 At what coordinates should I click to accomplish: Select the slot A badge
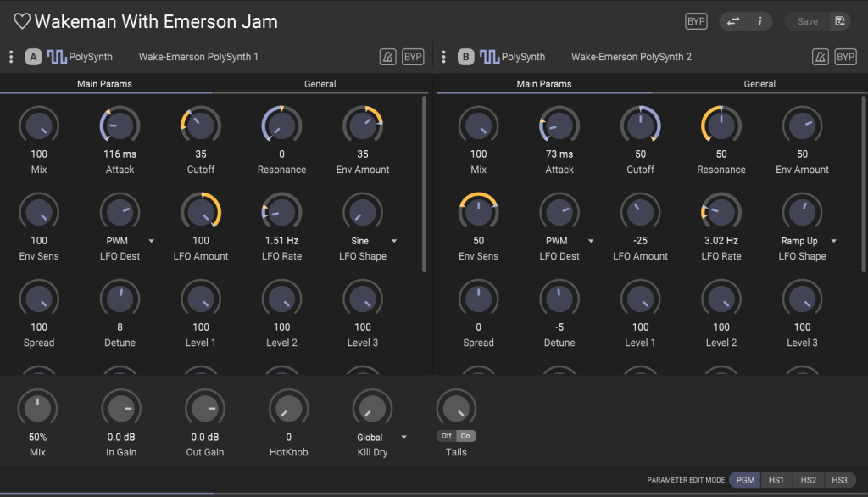point(33,57)
